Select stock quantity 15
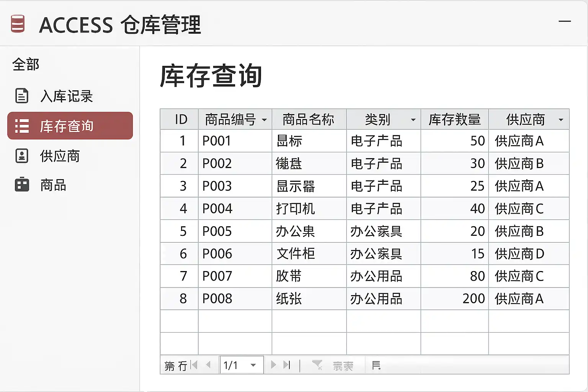This screenshot has width=588, height=392. (x=478, y=253)
